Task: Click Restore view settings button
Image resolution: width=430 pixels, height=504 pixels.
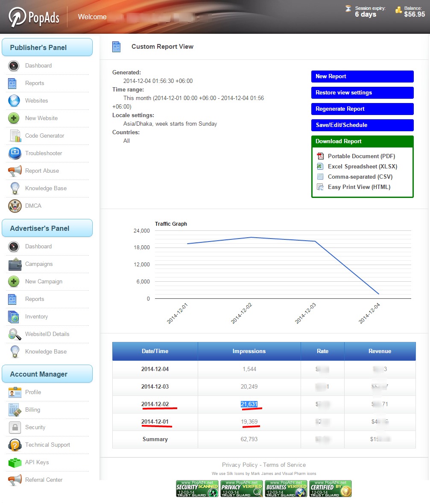Action: pos(362,93)
